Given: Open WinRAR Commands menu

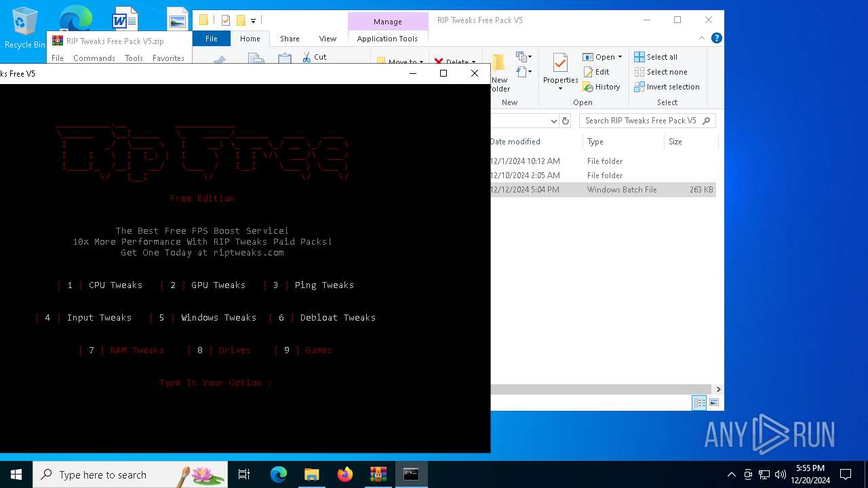Looking at the screenshot, I should click(x=94, y=58).
